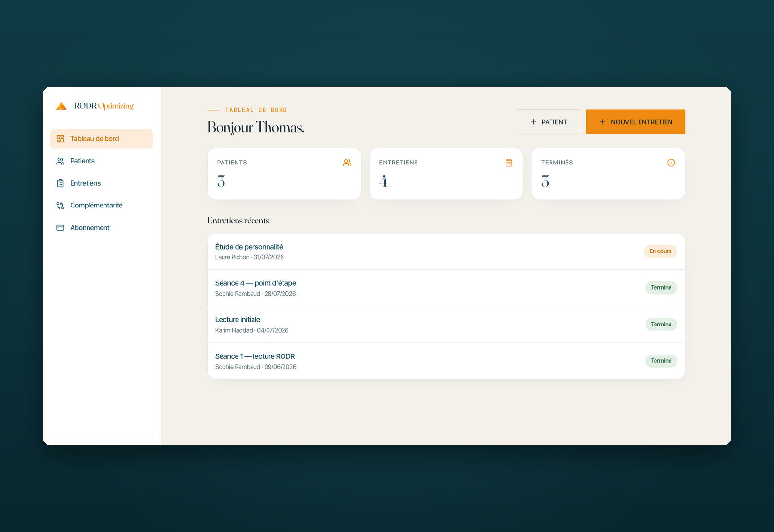Click Sophie Rambaud · 28/07/2026 subtitle
Screen dimensions: 774x532
click(x=255, y=294)
